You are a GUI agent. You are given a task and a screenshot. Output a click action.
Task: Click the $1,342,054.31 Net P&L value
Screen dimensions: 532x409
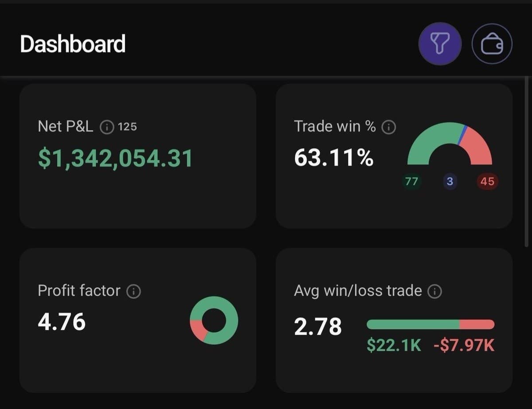115,158
